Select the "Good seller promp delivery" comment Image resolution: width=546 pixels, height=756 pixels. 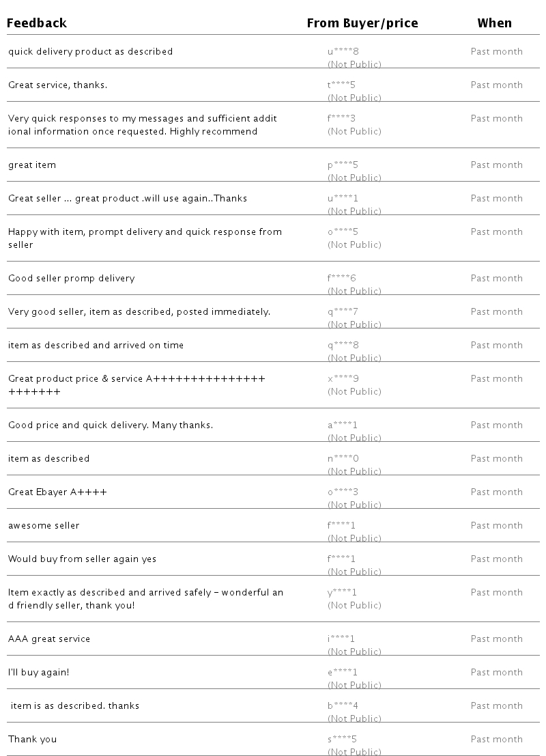[x=71, y=278]
